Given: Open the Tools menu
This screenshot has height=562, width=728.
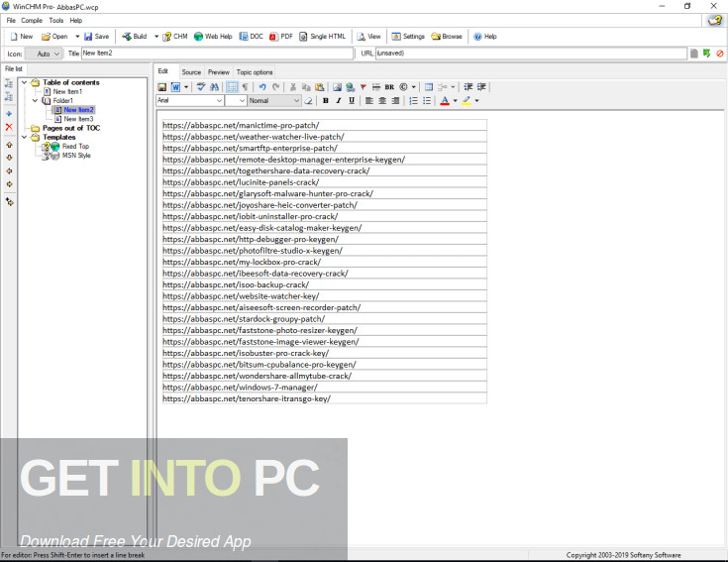Looking at the screenshot, I should pos(56,21).
